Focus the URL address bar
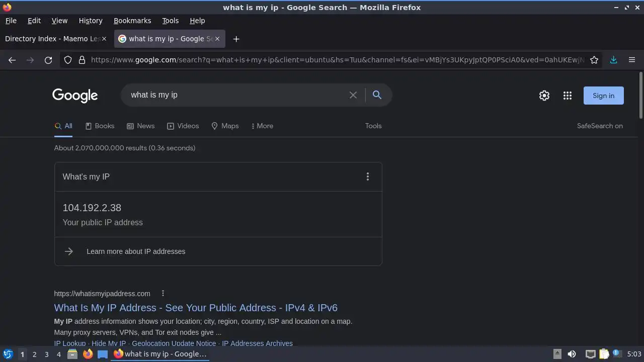 pyautogui.click(x=337, y=60)
